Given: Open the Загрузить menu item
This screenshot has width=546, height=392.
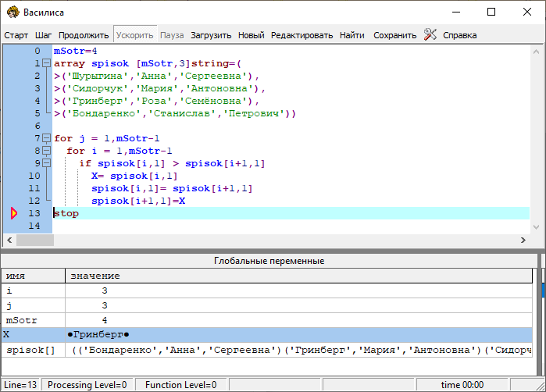Looking at the screenshot, I should pos(211,35).
